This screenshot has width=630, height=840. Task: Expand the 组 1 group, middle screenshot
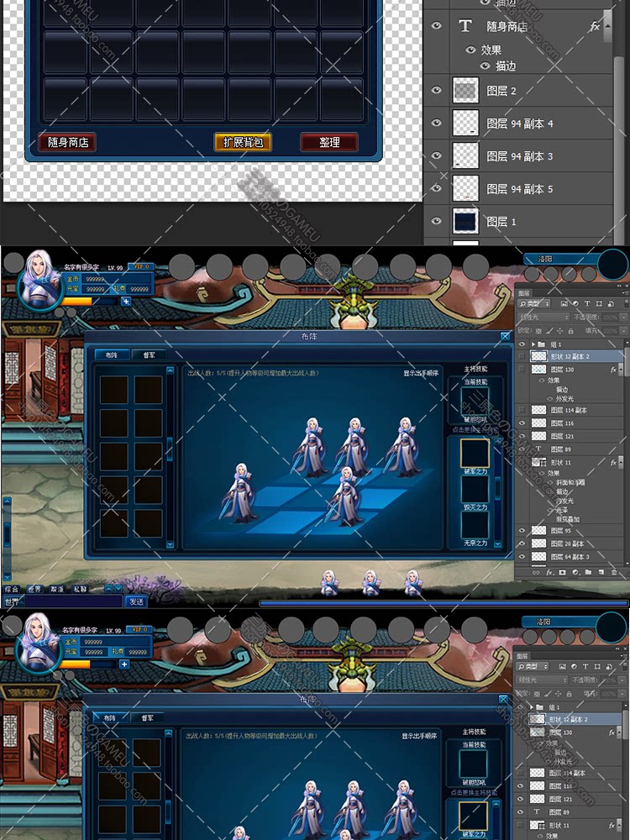click(533, 344)
